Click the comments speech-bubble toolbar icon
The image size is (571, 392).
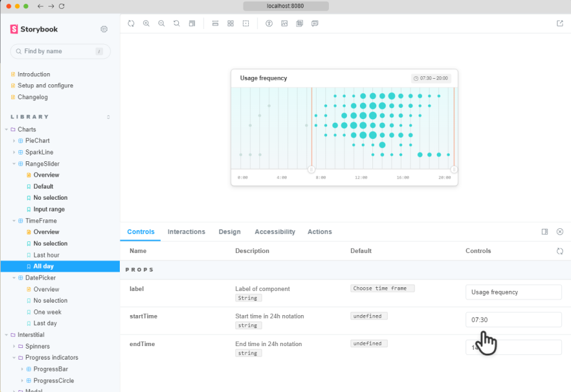coord(315,24)
